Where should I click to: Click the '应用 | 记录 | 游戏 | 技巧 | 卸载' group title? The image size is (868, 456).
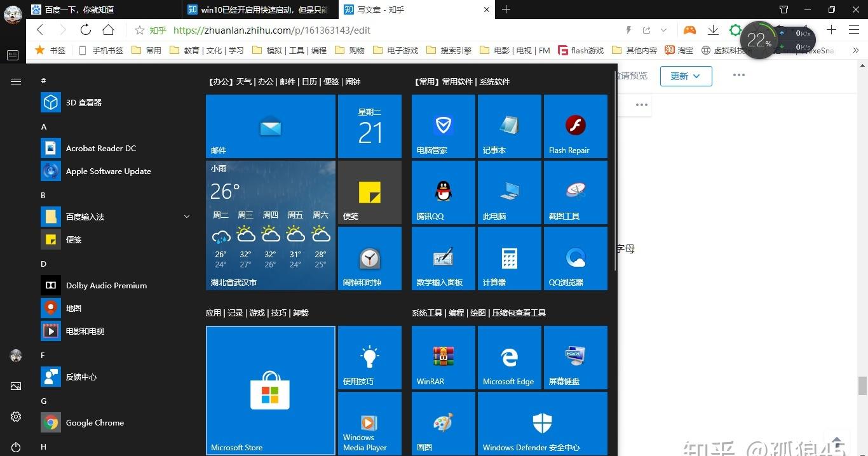click(257, 312)
